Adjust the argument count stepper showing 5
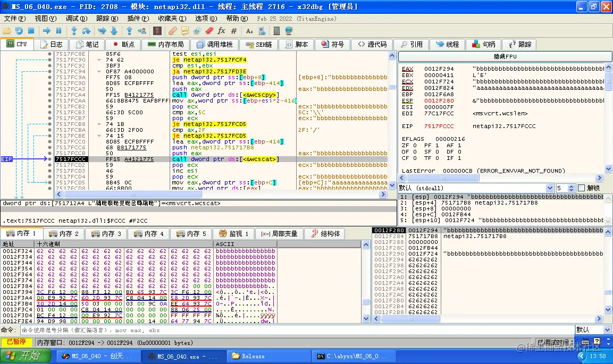 (x=571, y=188)
